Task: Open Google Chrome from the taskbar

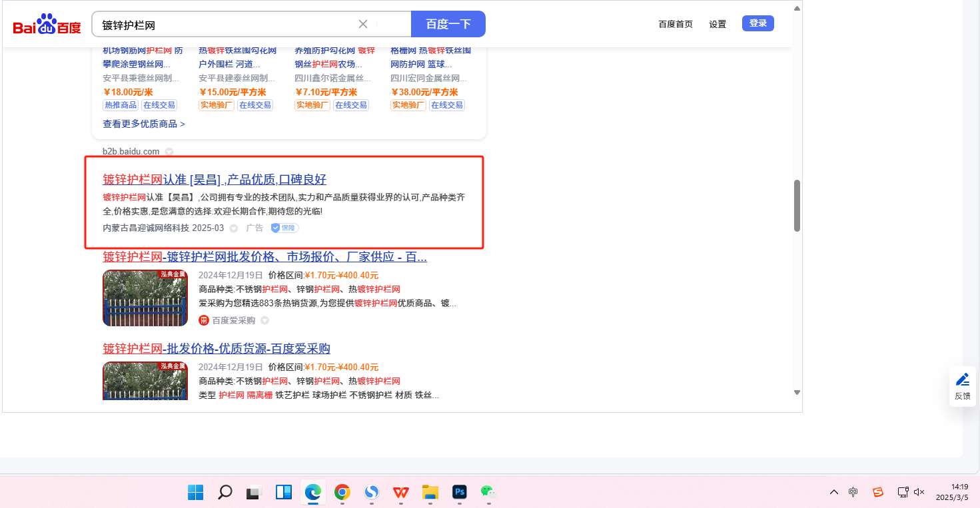Action: (342, 492)
